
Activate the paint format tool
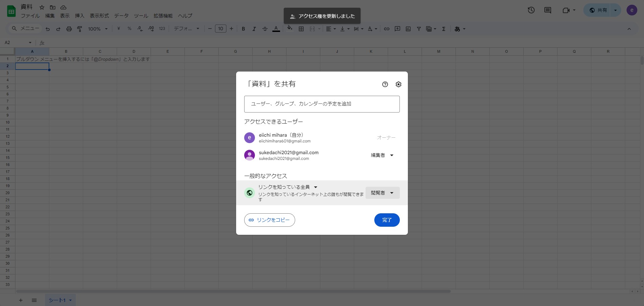point(80,29)
